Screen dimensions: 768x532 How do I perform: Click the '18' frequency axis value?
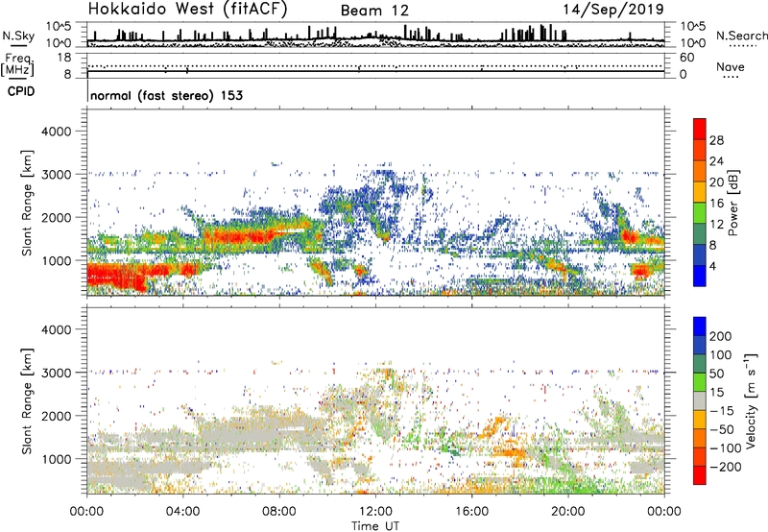coord(64,58)
